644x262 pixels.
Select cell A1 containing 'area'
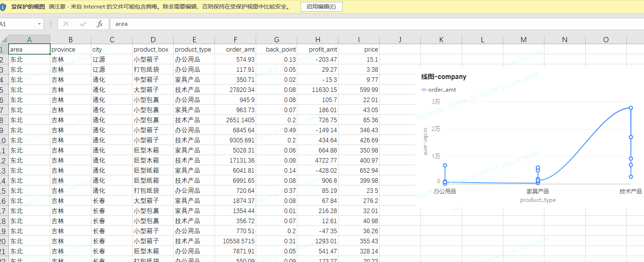pyautogui.click(x=29, y=49)
